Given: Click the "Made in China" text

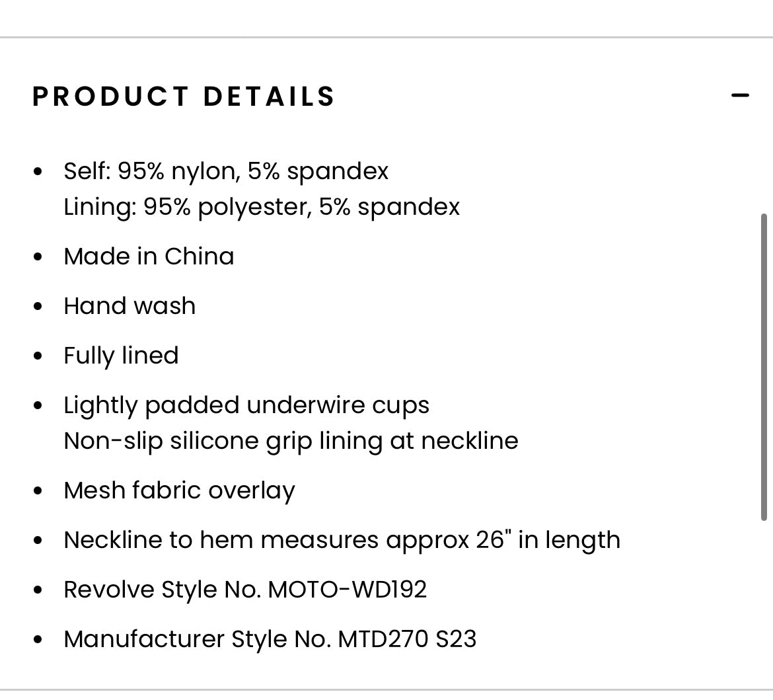Looking at the screenshot, I should click(x=149, y=256).
